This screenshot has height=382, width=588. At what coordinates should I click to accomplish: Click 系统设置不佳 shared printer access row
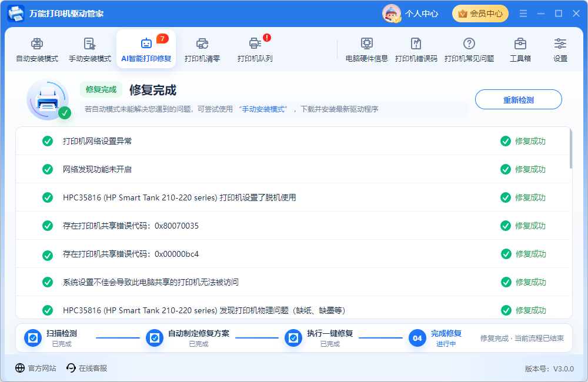(292, 282)
